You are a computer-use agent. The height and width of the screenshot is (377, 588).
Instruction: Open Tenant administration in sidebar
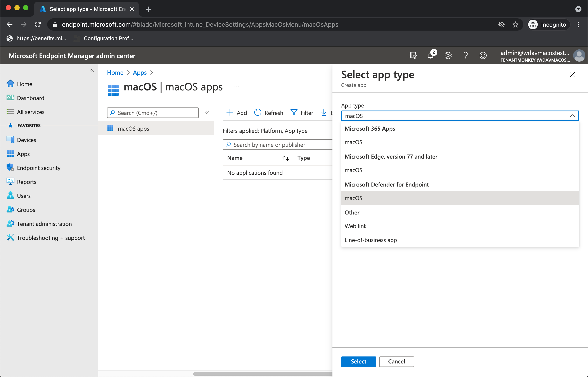coord(44,224)
